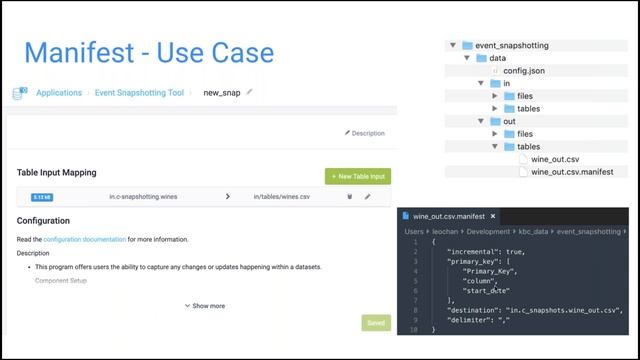The width and height of the screenshot is (640, 360).
Task: Click Development in the editor breadcrumb
Action: (488, 231)
